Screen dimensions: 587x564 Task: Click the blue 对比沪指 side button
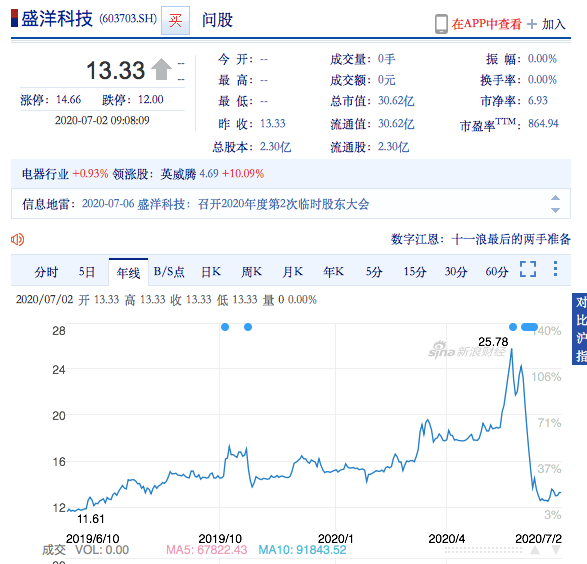click(x=580, y=329)
